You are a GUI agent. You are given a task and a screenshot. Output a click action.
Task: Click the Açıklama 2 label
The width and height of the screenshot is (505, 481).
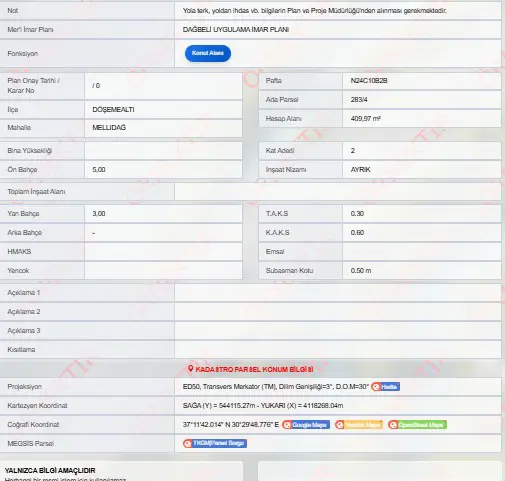click(24, 312)
